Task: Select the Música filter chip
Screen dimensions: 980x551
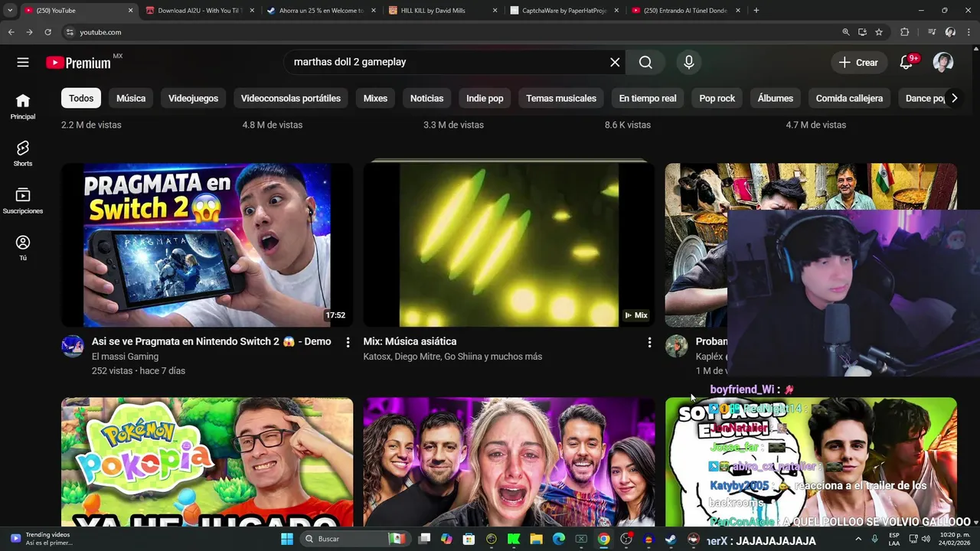Action: click(x=131, y=98)
